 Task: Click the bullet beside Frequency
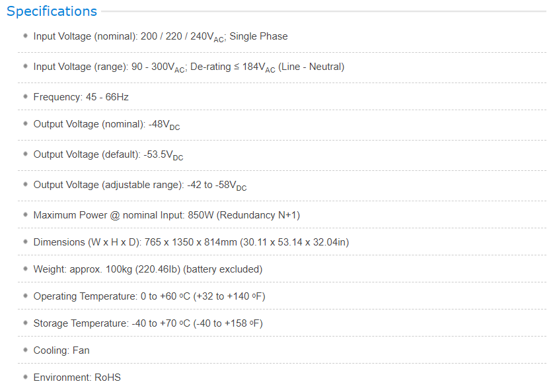(x=25, y=96)
